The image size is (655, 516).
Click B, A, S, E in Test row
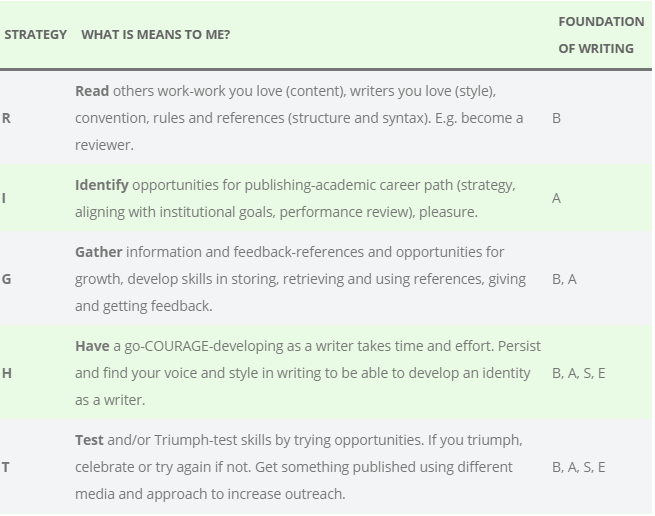point(578,467)
